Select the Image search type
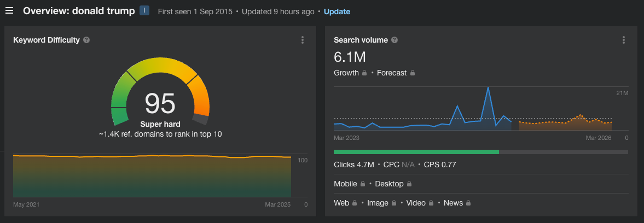The width and height of the screenshot is (644, 223). click(378, 203)
